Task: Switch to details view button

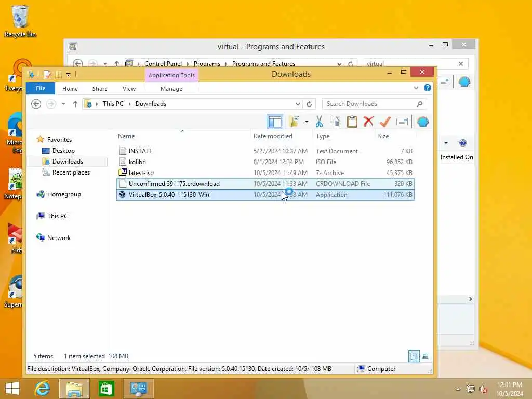Action: point(414,356)
